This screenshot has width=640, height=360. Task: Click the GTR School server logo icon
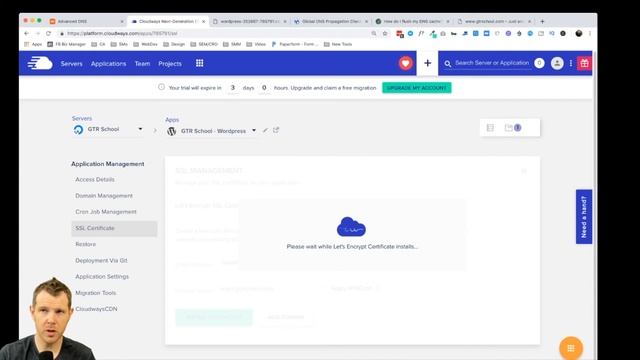click(x=78, y=130)
